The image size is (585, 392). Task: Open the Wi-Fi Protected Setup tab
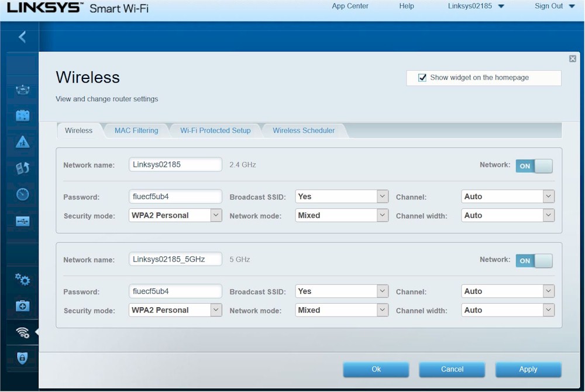[215, 130]
